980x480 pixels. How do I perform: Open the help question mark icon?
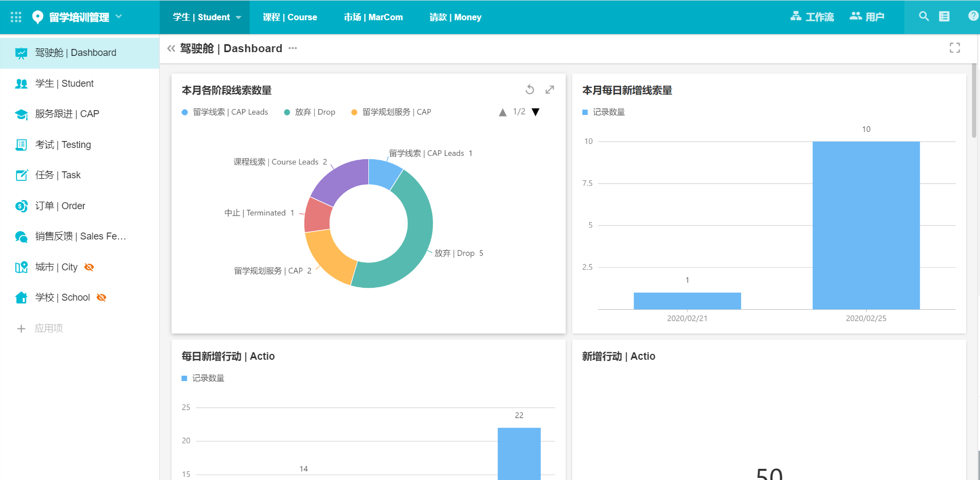[973, 16]
